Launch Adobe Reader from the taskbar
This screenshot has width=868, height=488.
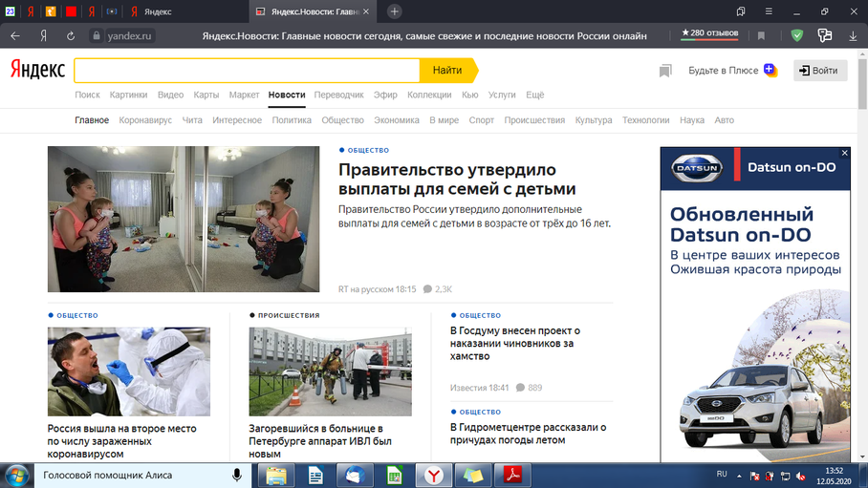512,476
